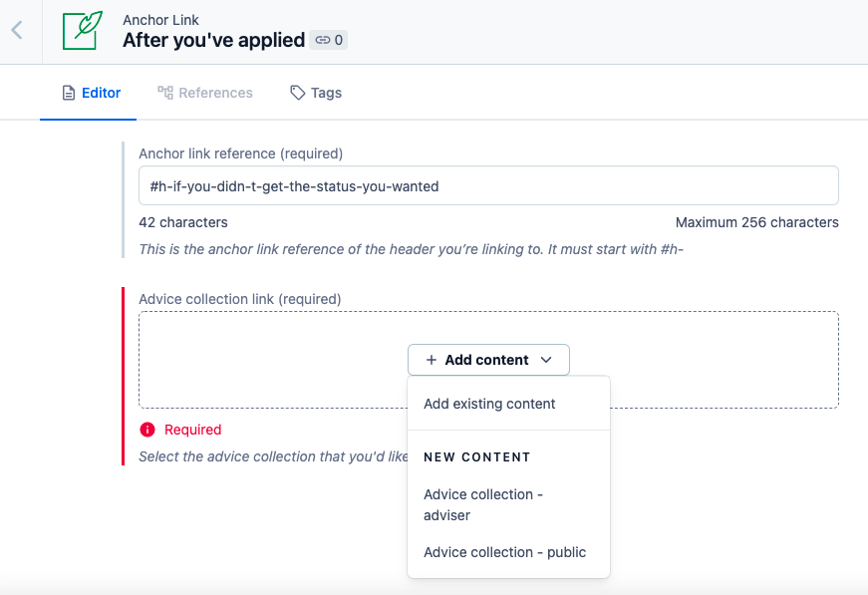Open the Tags tab

[326, 93]
